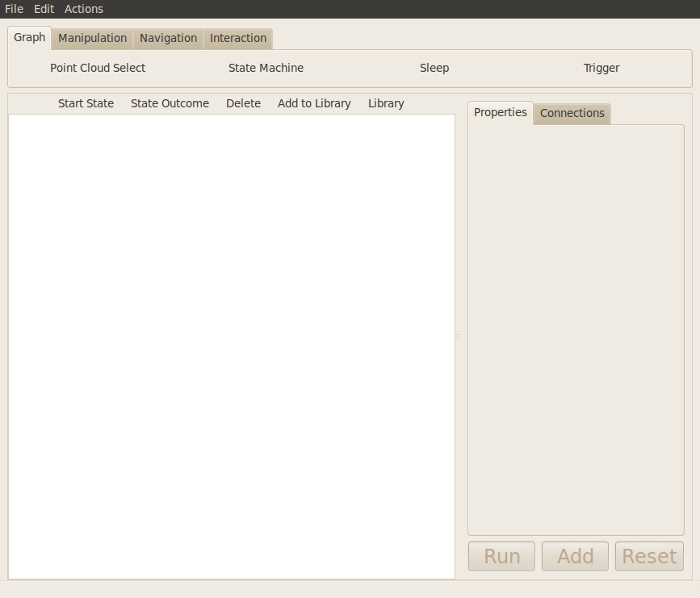This screenshot has height=598, width=700.
Task: Switch to the Graph tab
Action: [30, 38]
